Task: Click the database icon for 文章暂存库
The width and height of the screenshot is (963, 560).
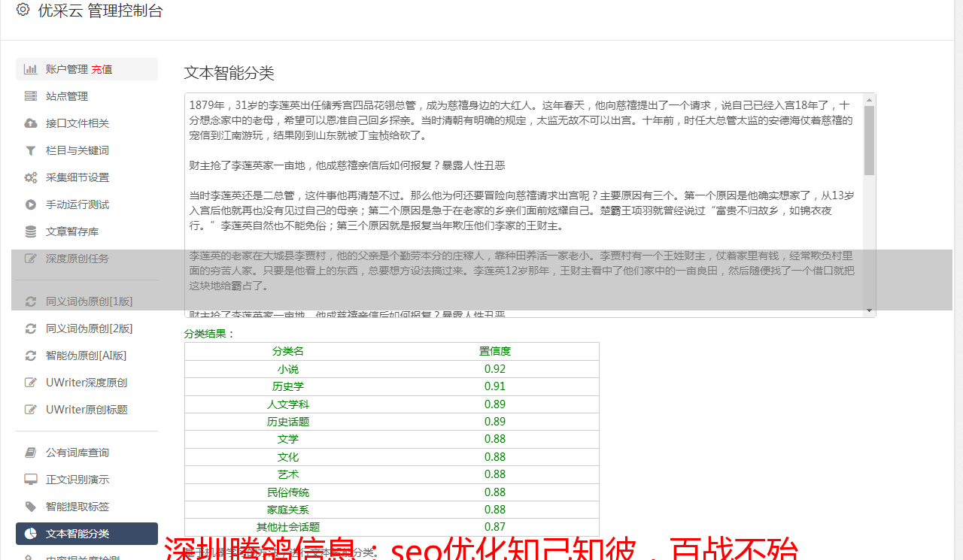Action: click(31, 232)
